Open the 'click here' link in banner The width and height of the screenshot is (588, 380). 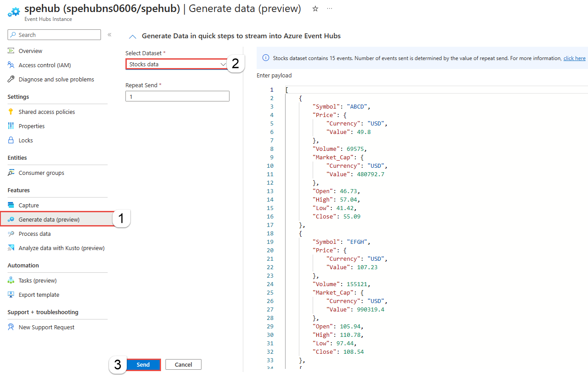[574, 58]
